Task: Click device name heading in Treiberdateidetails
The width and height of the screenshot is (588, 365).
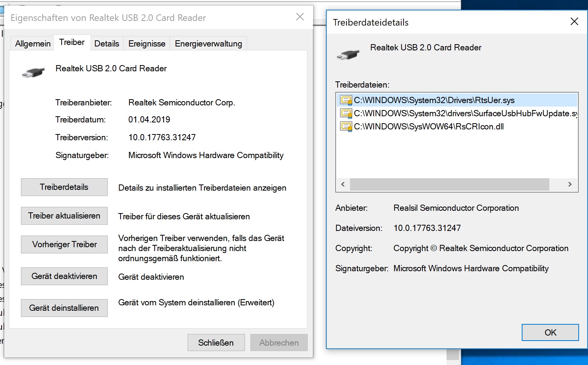Action: pos(426,48)
